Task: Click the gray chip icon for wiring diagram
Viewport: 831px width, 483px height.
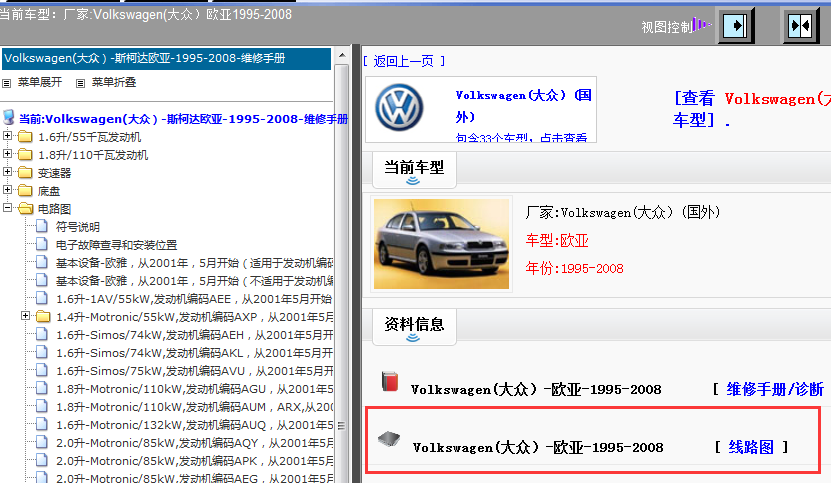Action: click(x=389, y=439)
